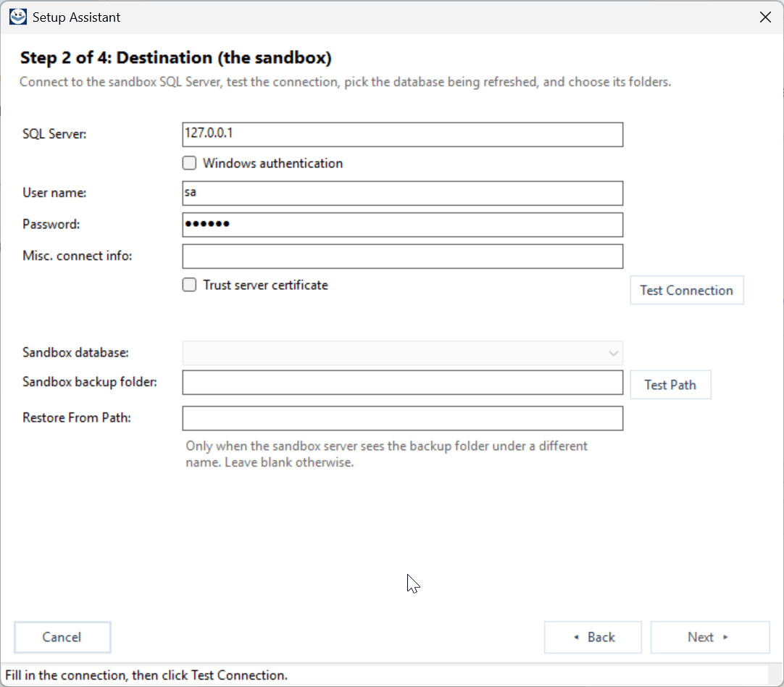Click the 'Misc. connect info:' label
The image size is (784, 687).
coord(77,256)
